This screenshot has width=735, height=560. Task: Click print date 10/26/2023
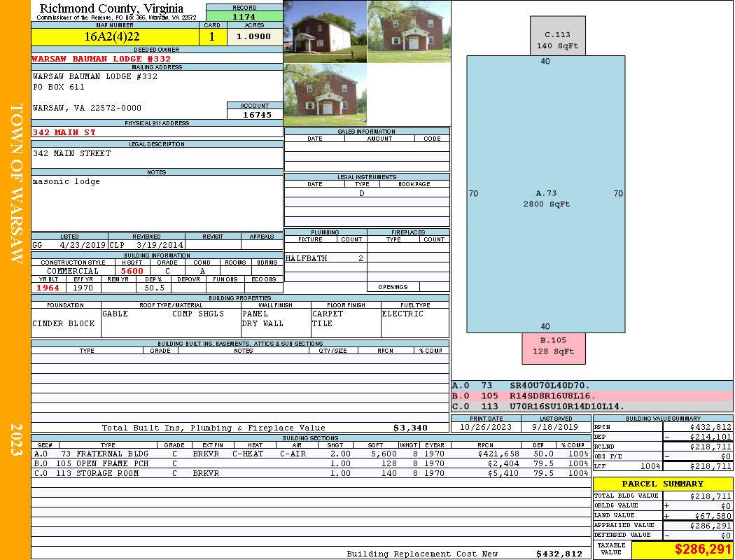click(x=486, y=427)
